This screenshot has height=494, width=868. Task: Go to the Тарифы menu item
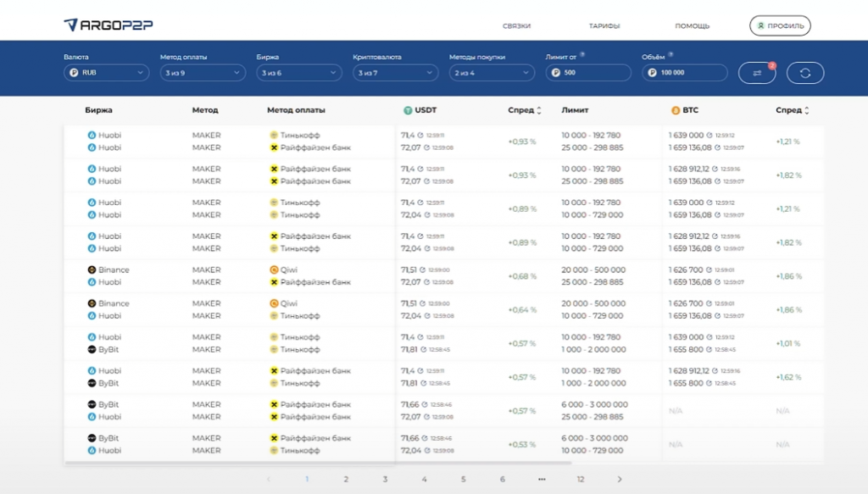tap(603, 26)
